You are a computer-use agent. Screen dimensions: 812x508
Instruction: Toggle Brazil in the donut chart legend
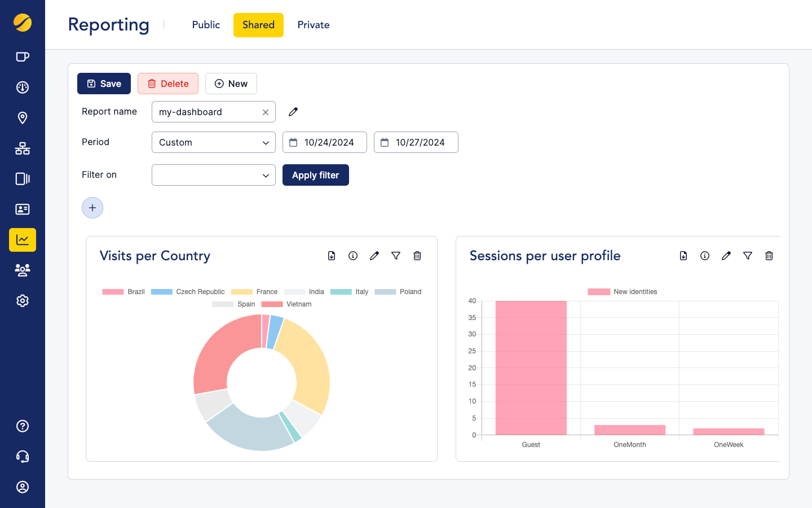click(x=123, y=291)
